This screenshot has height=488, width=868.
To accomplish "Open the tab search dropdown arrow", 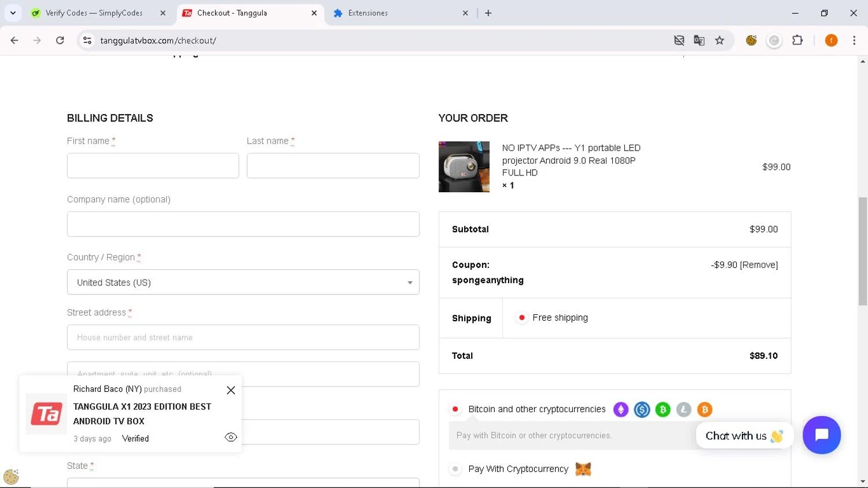I will [13, 13].
